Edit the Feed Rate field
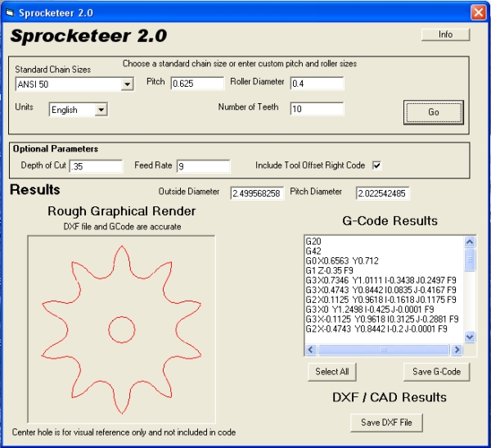The height and width of the screenshot is (448, 491). click(205, 166)
